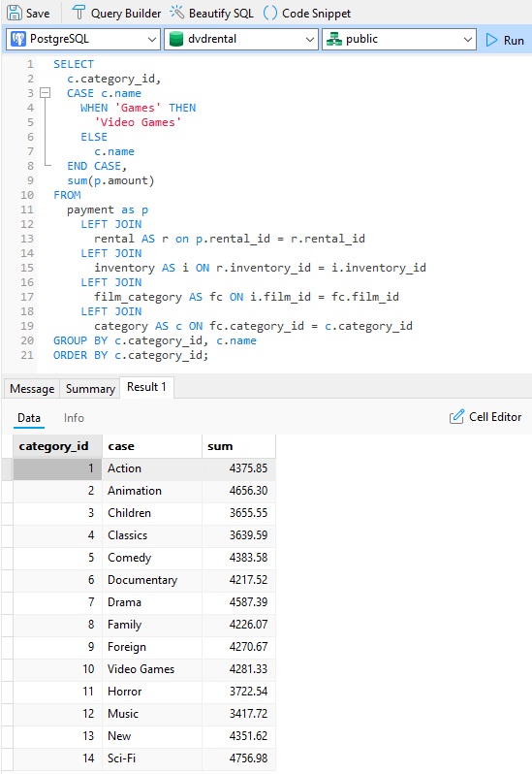Click the sum value 4656.30
Viewport: 532px width, 774px height.
click(238, 491)
